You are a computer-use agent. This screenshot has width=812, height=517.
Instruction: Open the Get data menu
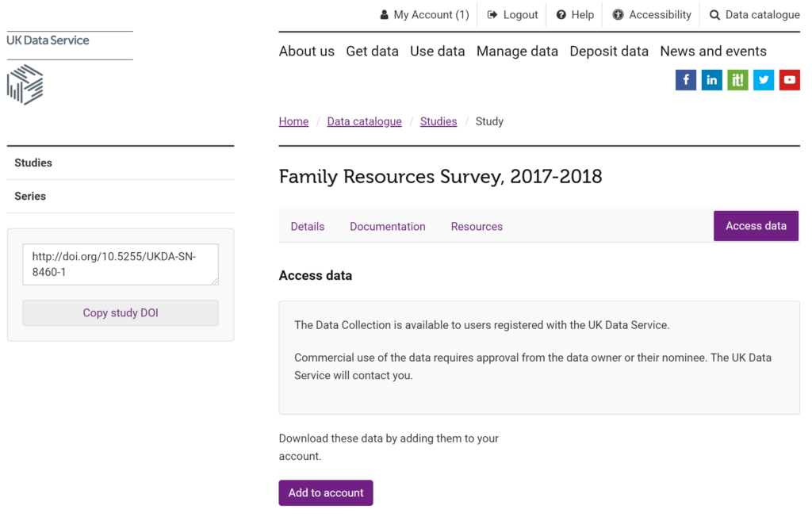[x=372, y=51]
